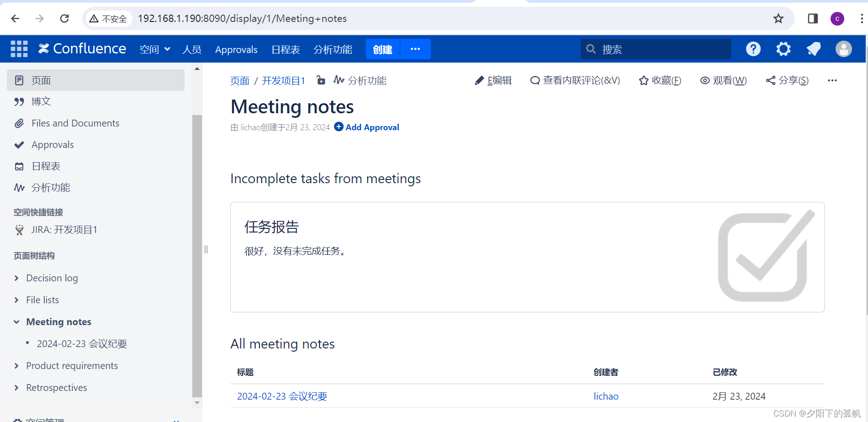Image resolution: width=868 pixels, height=422 pixels.
Task: Click the 2月 23, 2024 modified date cell
Action: tap(739, 396)
